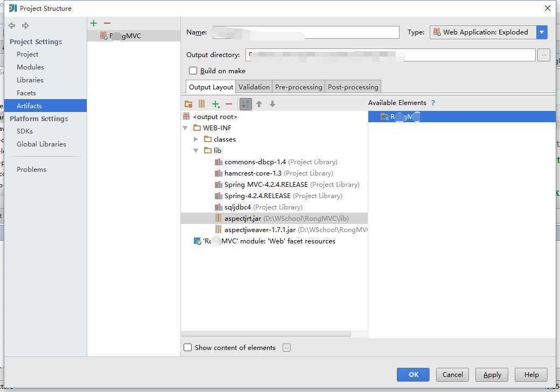Click the Help button
The width and height of the screenshot is (560, 392).
click(531, 375)
